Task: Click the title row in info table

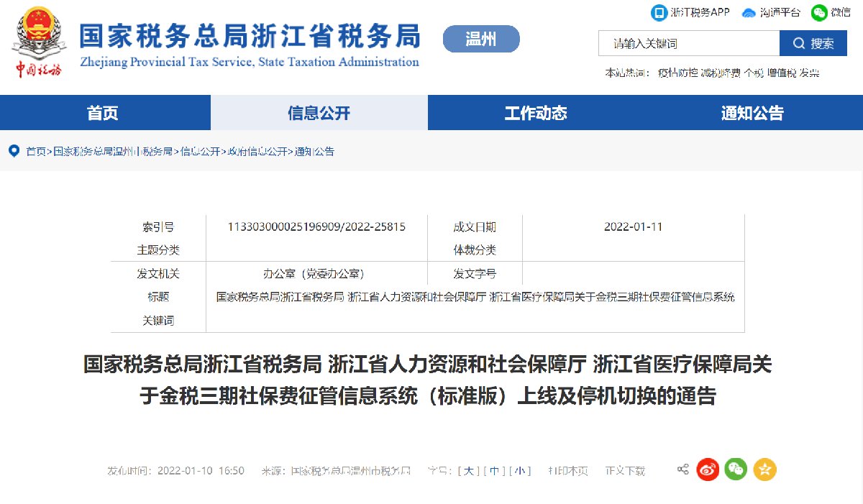Action: pos(475,296)
